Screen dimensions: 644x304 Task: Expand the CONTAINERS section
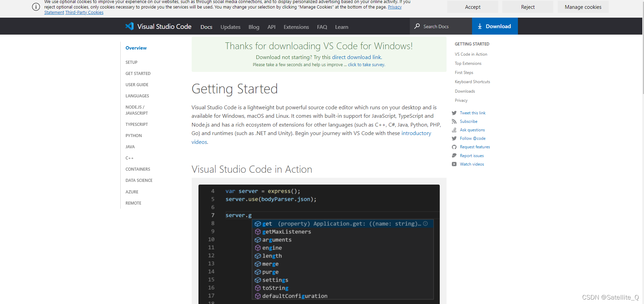(x=138, y=169)
